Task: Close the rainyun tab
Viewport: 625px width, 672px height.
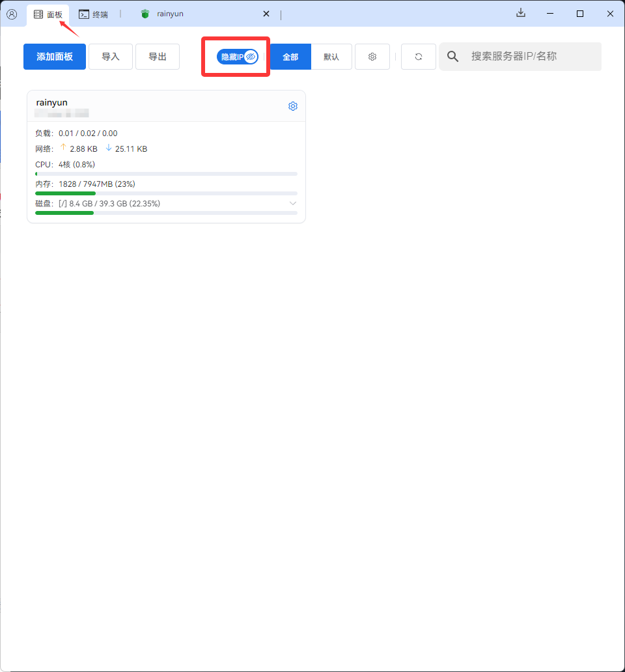Action: 266,13
